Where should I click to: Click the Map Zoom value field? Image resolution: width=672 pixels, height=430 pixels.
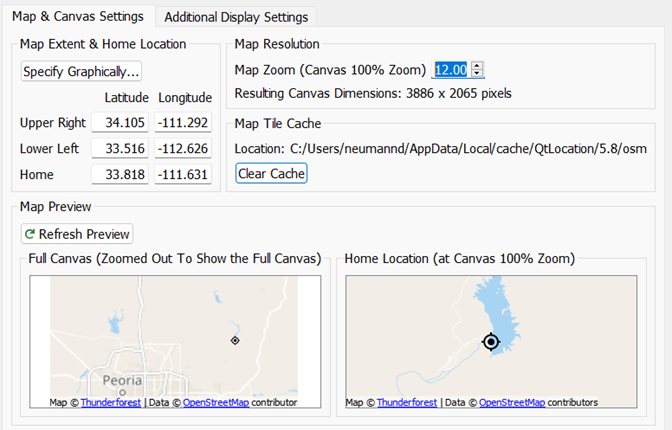point(450,69)
